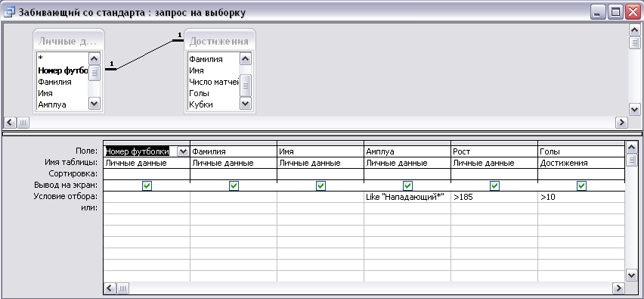The width and height of the screenshot is (644, 299).
Task: Click the Поле row label
Action: point(87,151)
